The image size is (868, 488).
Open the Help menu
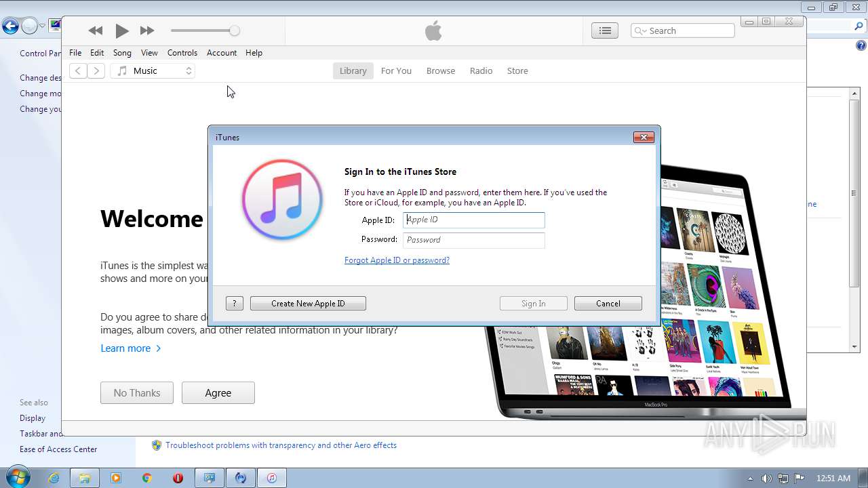point(254,53)
